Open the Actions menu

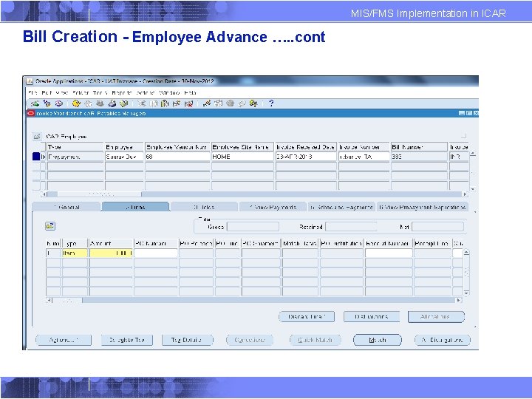pos(145,92)
